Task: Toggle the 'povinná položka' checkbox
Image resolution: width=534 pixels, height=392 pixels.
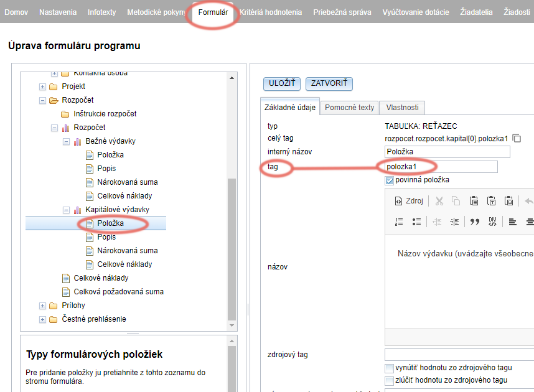Action: (x=390, y=180)
